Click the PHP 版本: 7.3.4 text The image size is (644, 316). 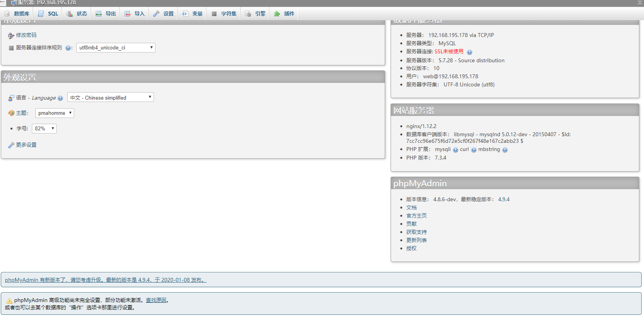click(426, 158)
